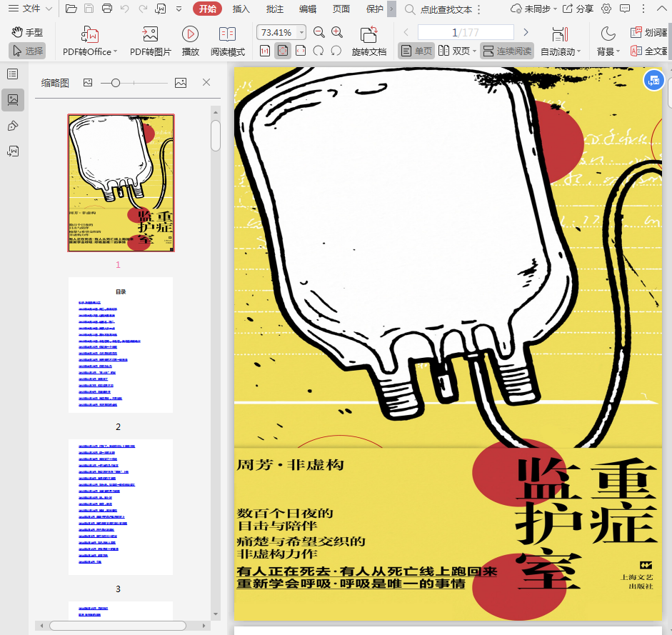Expand the quick access toolbar dropdown

[x=179, y=9]
